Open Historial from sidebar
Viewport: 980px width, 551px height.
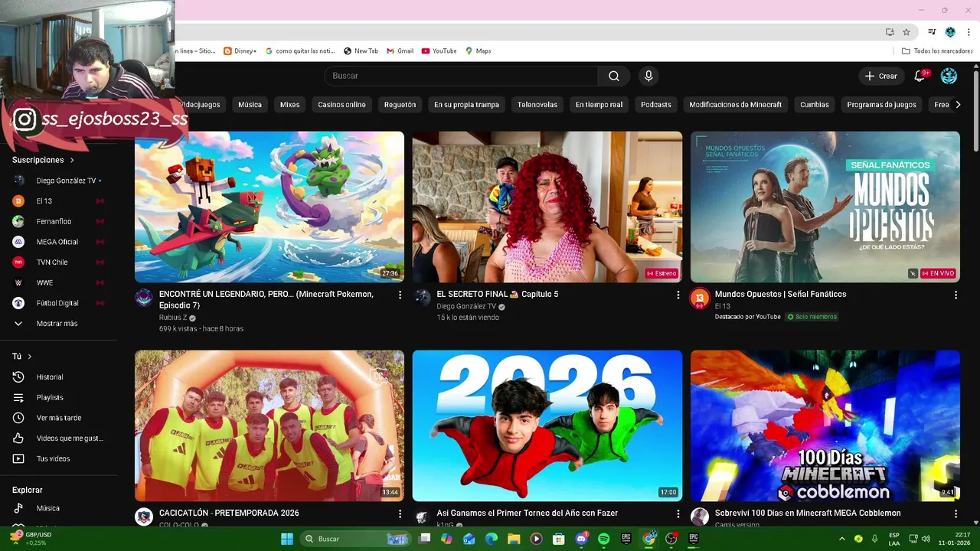coord(58,377)
